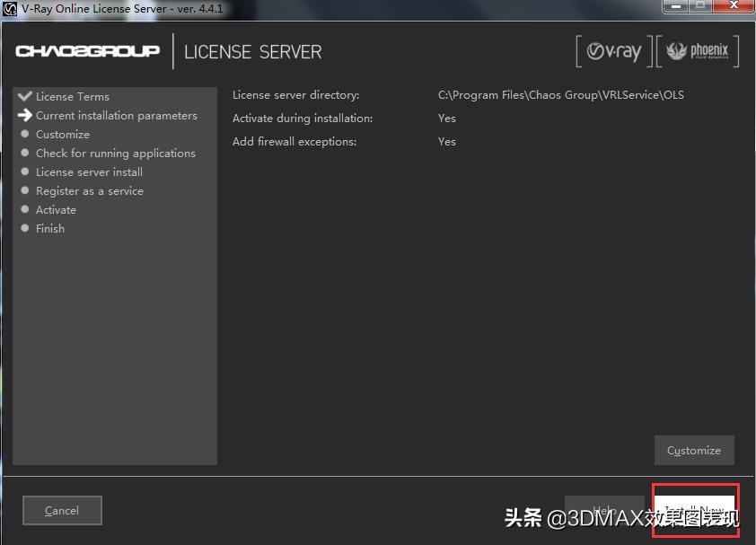Image resolution: width=756 pixels, height=545 pixels.
Task: Click Yes beside Activate during installation
Action: pyautogui.click(x=446, y=118)
